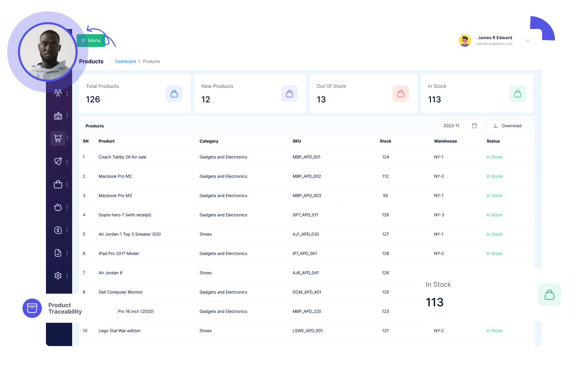The height and width of the screenshot is (375, 588).
Task: Expand the James R Edward account chevron
Action: 527,40
